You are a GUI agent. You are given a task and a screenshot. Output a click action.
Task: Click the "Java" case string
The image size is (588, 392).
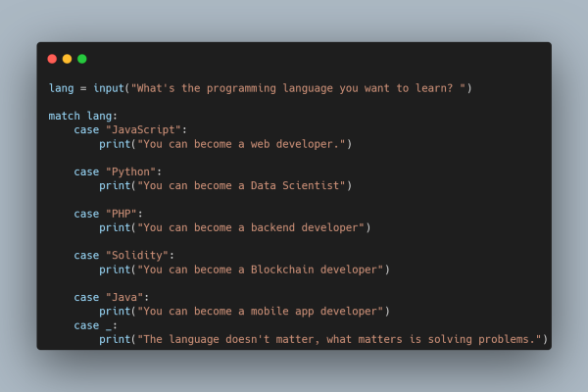[124, 298]
